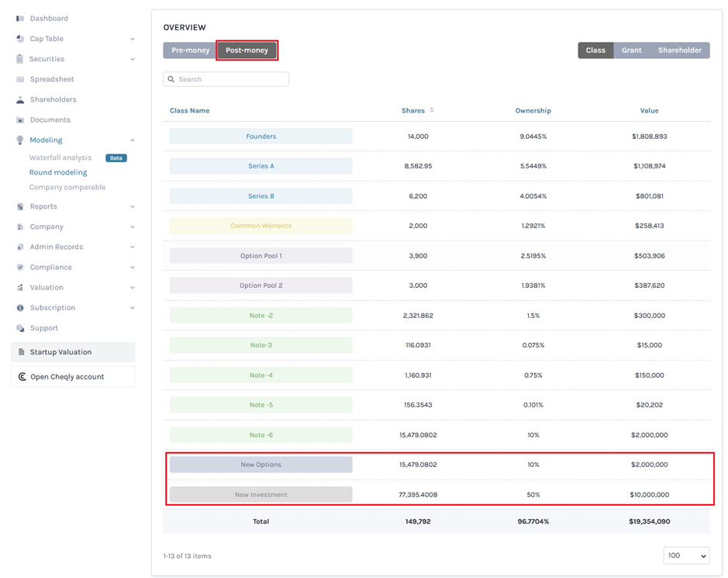Toggle overview to Shareholder view
728x578 pixels.
[x=679, y=50]
